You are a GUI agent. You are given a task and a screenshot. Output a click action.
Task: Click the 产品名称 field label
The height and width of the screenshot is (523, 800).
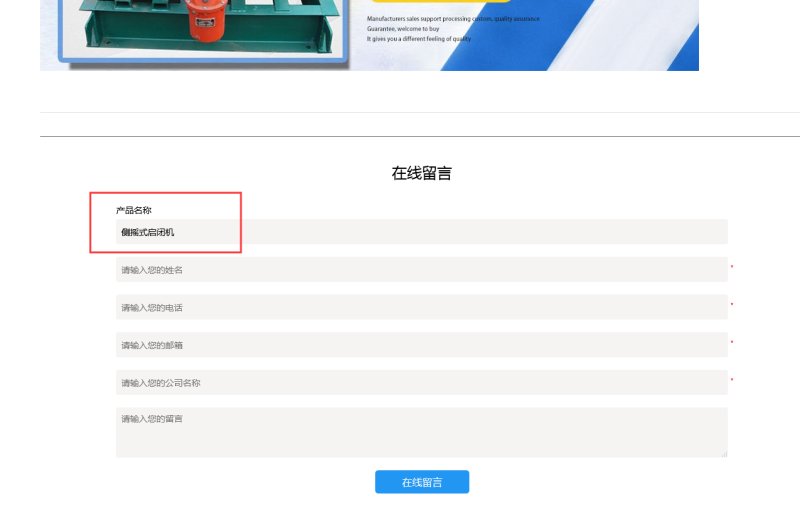click(134, 210)
